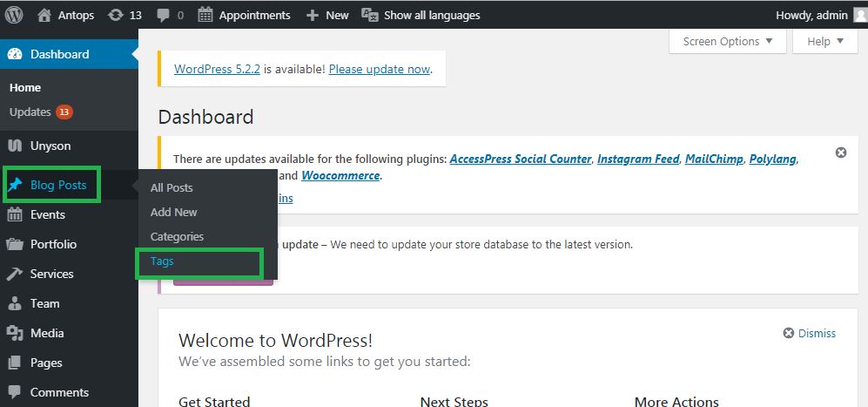Dismiss the plugin updates notice with X icon
Image resolution: width=868 pixels, height=407 pixels.
pos(841,153)
